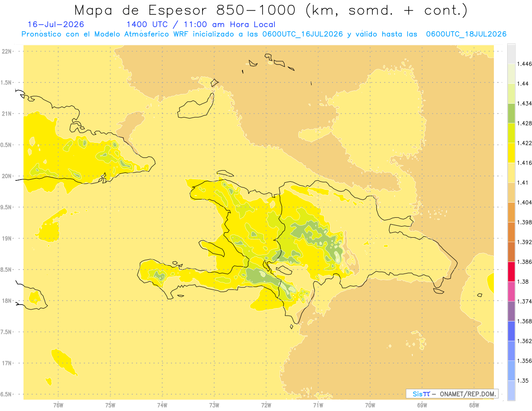
Task: Click the "22N" latitude label
Action: (7, 51)
